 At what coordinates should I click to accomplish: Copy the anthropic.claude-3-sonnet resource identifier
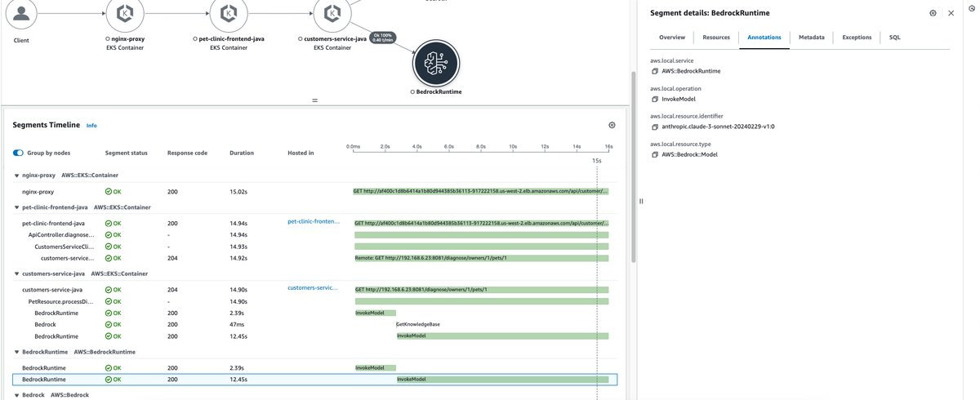tap(655, 127)
